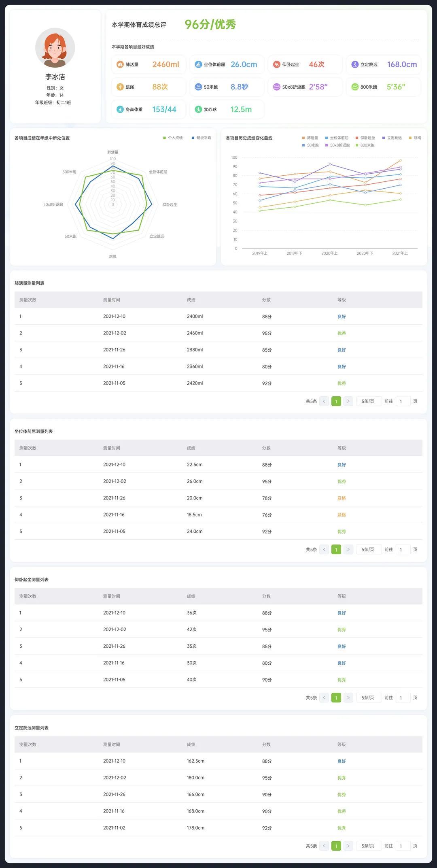Click the 800米跑 green icon
The height and width of the screenshot is (868, 437).
[x=355, y=87]
